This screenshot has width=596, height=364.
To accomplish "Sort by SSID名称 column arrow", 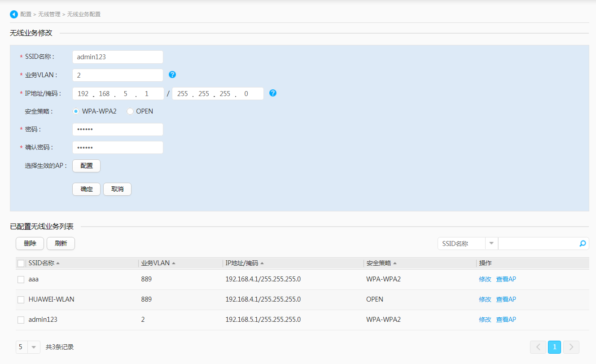I will pos(58,263).
